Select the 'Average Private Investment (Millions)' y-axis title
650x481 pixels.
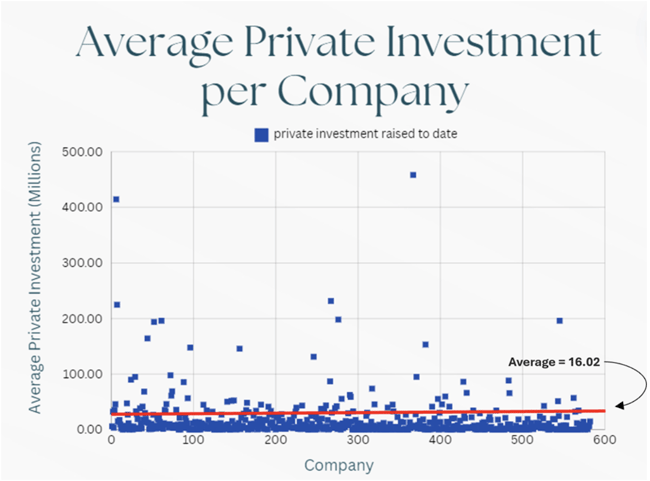point(35,293)
